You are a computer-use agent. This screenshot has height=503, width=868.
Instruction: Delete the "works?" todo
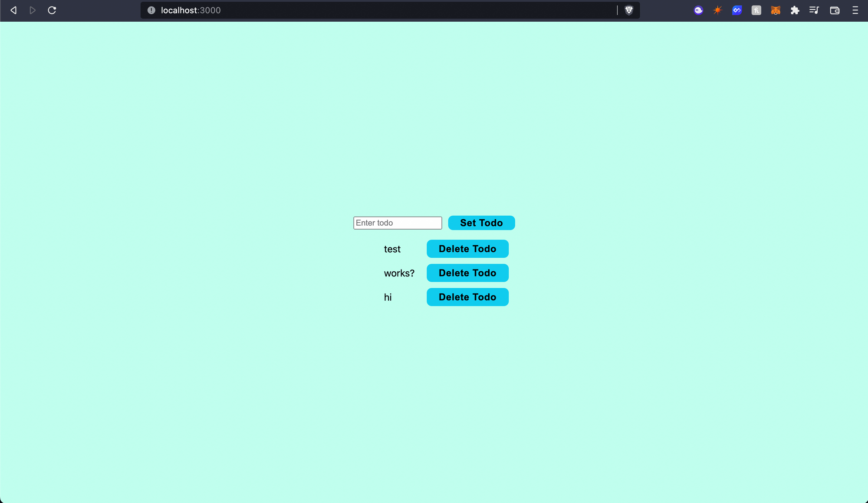pos(467,273)
